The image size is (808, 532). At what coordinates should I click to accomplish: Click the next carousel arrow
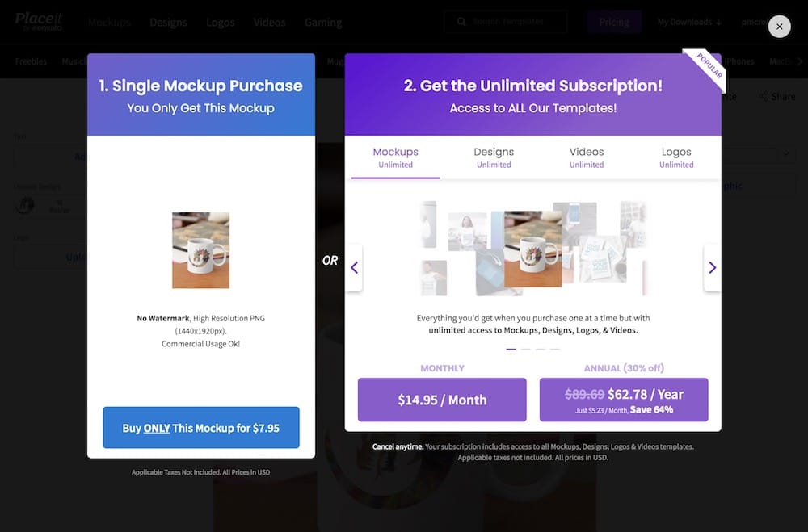(712, 267)
